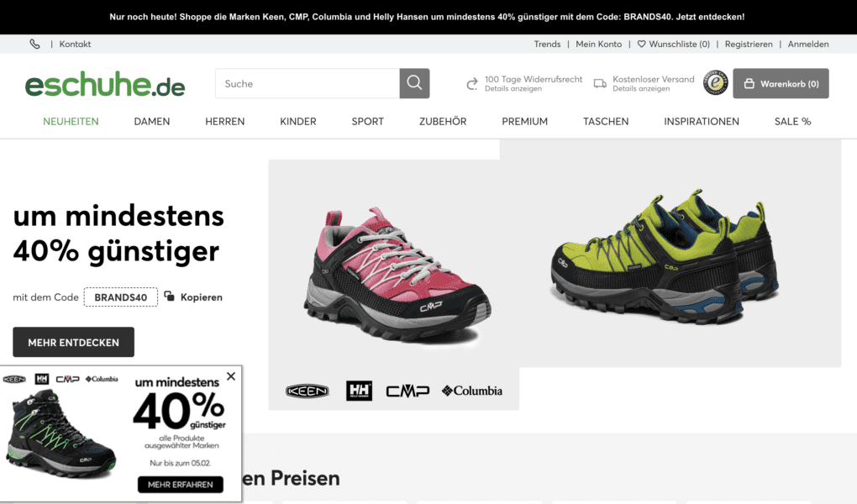Click the Columbia brand logo
Viewport: 857px width, 504px height.
tap(471, 391)
